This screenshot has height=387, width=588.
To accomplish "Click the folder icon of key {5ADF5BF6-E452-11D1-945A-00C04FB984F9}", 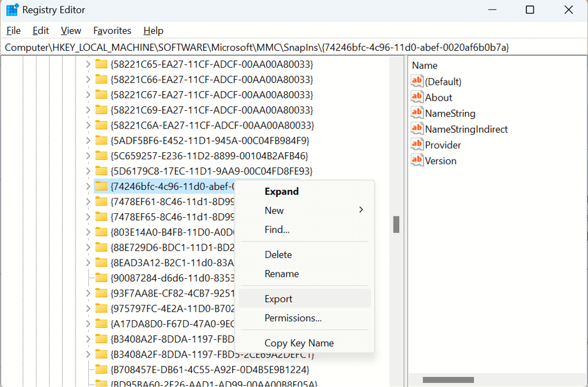I will click(101, 140).
